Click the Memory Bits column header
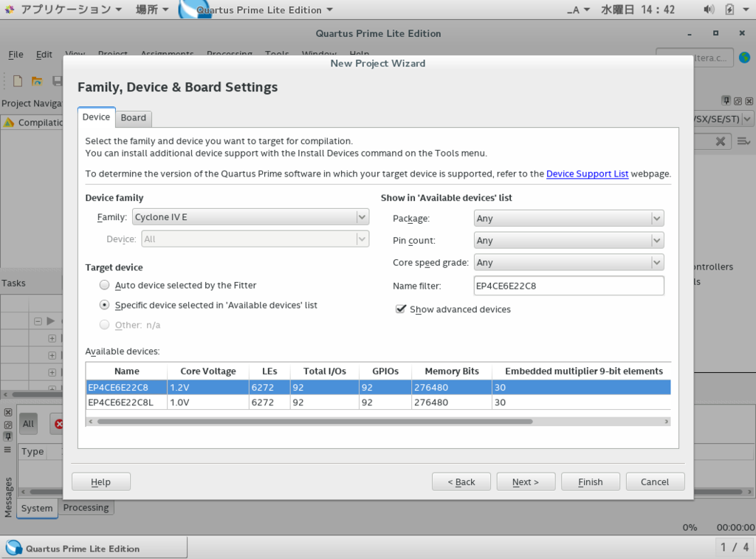 pos(452,371)
